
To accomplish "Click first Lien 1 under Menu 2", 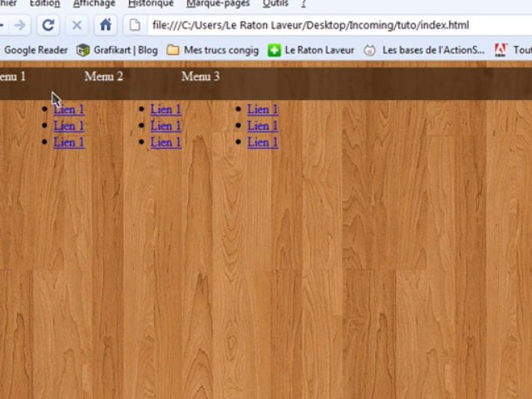I will (x=166, y=109).
